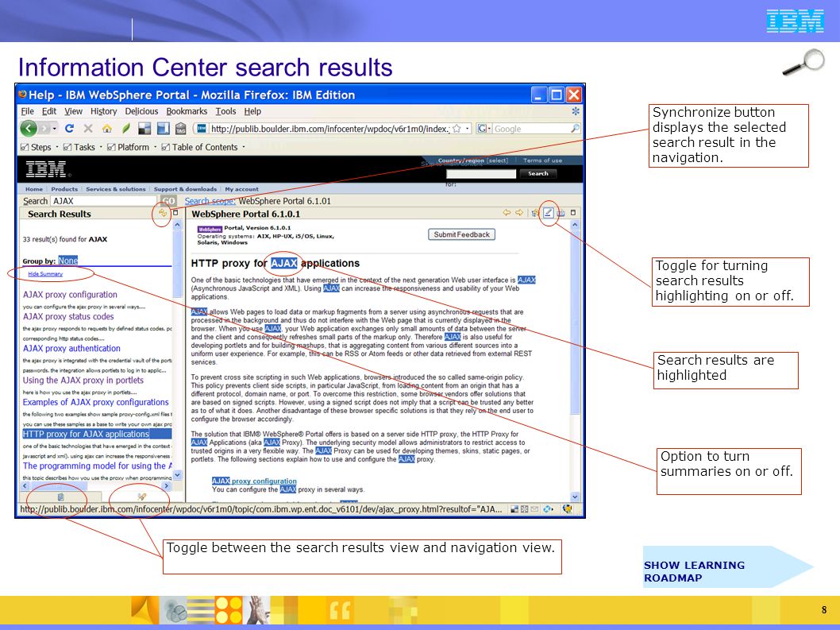
Task: Click the Search field containing AJAX
Action: (103, 201)
